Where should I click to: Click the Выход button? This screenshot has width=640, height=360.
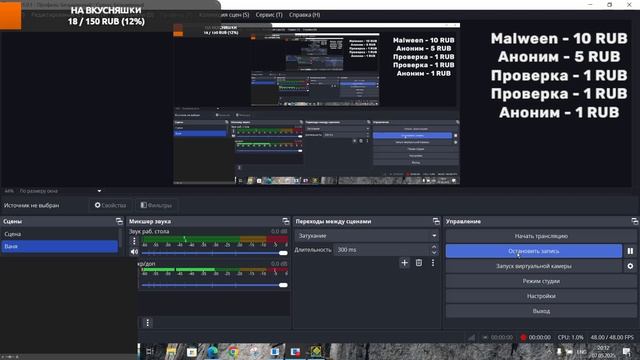pyautogui.click(x=541, y=311)
